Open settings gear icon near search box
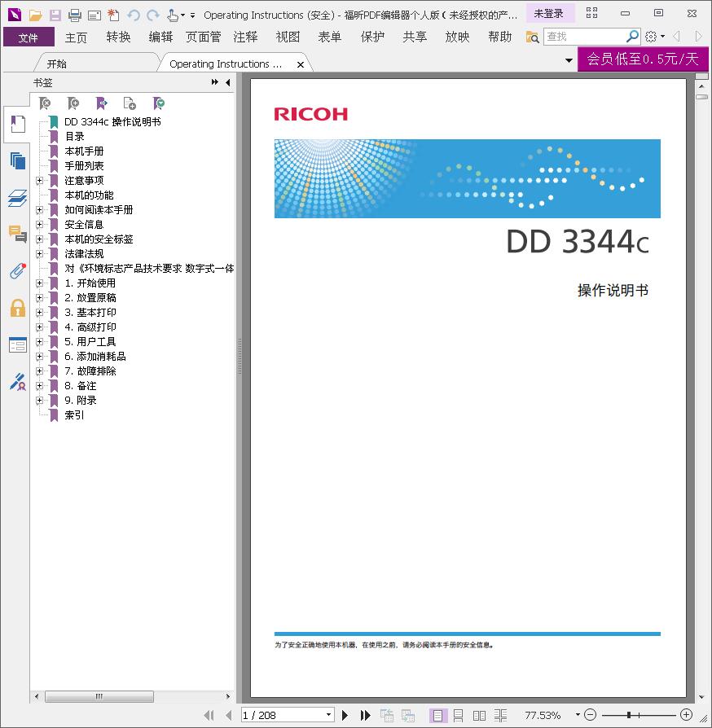Screen dimensions: 712x728 [651, 36]
